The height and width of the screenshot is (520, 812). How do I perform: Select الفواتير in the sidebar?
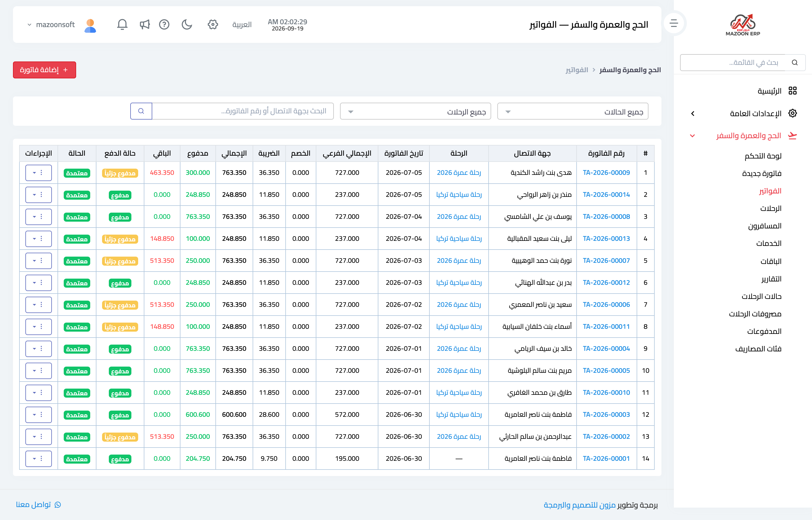[x=770, y=191]
